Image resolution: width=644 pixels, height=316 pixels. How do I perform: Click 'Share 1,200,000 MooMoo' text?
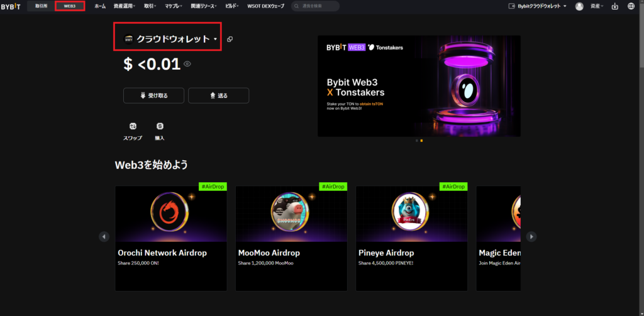click(x=266, y=263)
